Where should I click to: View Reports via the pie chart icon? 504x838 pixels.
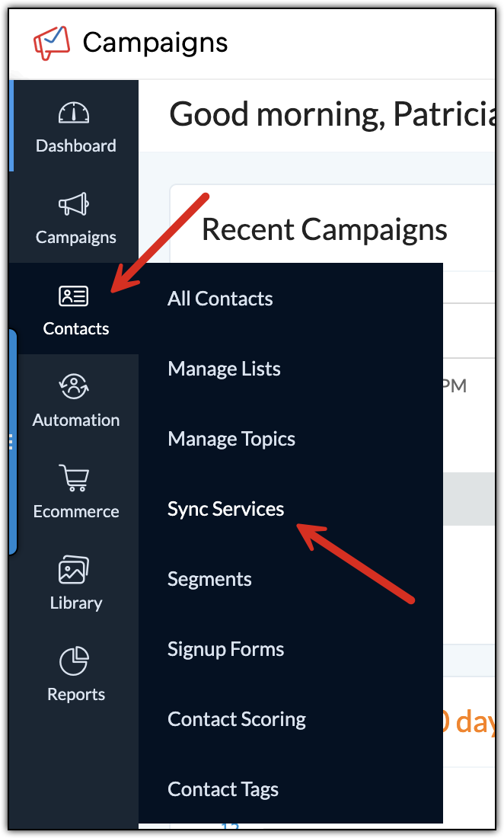click(75, 660)
